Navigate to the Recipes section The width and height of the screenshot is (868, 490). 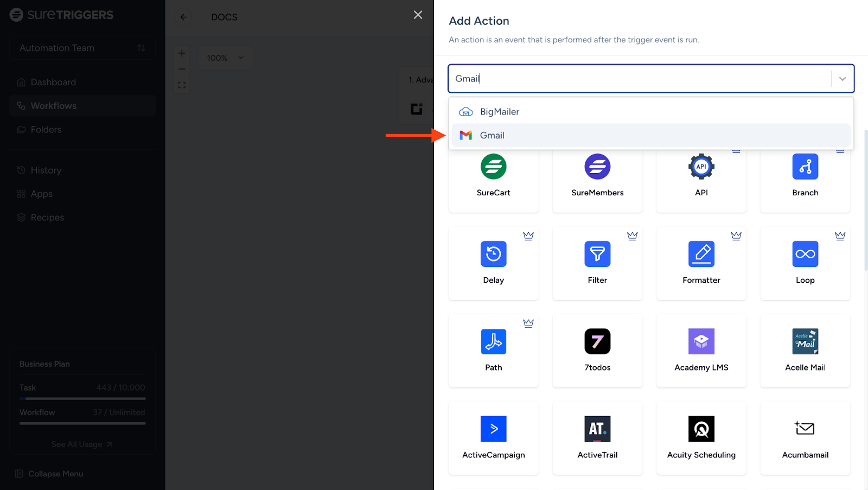tap(48, 217)
